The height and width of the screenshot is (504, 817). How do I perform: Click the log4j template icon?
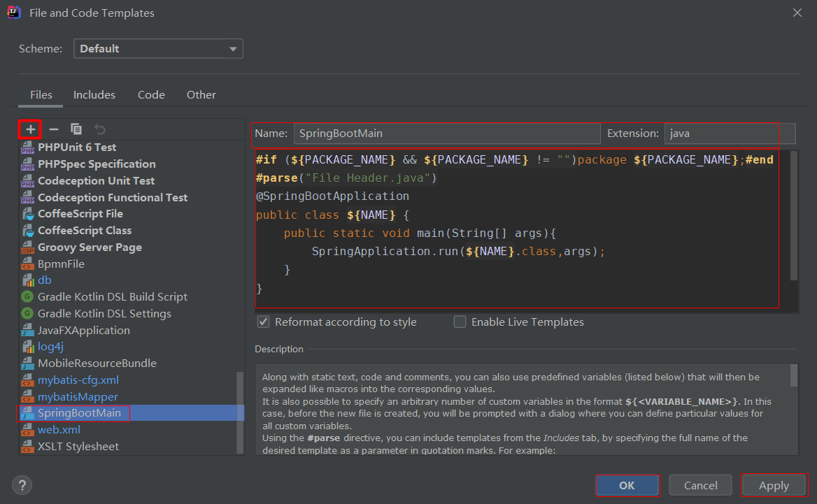[27, 347]
